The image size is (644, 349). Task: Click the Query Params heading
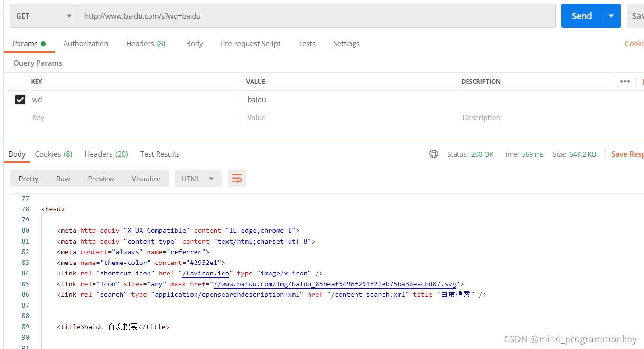tap(37, 63)
